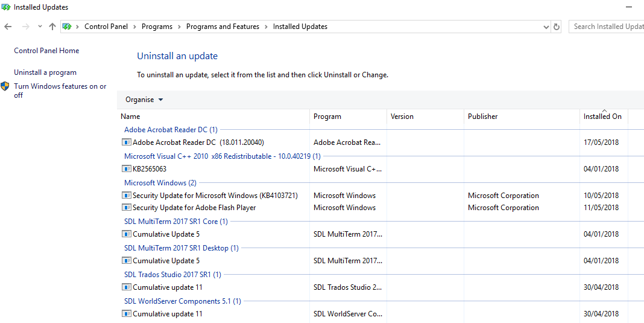The image size is (644, 323).
Task: Collapse the Microsoft Windows (2) group
Action: coord(160,183)
